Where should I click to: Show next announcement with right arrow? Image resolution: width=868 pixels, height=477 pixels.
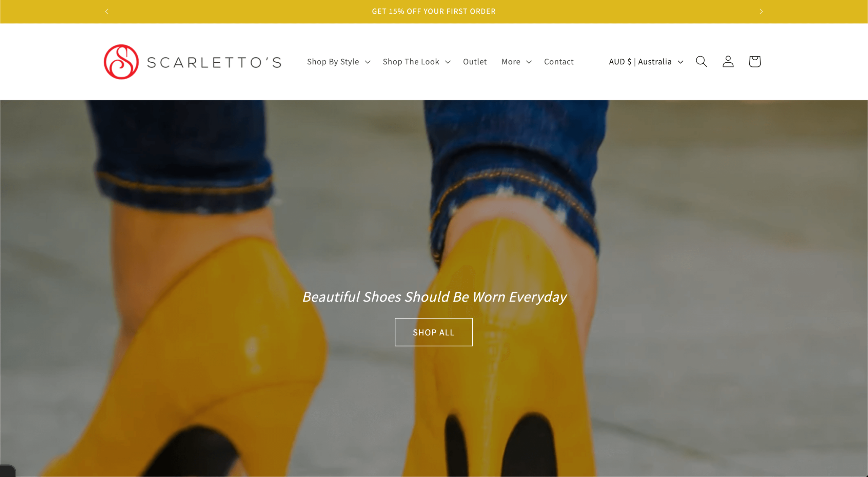(761, 12)
